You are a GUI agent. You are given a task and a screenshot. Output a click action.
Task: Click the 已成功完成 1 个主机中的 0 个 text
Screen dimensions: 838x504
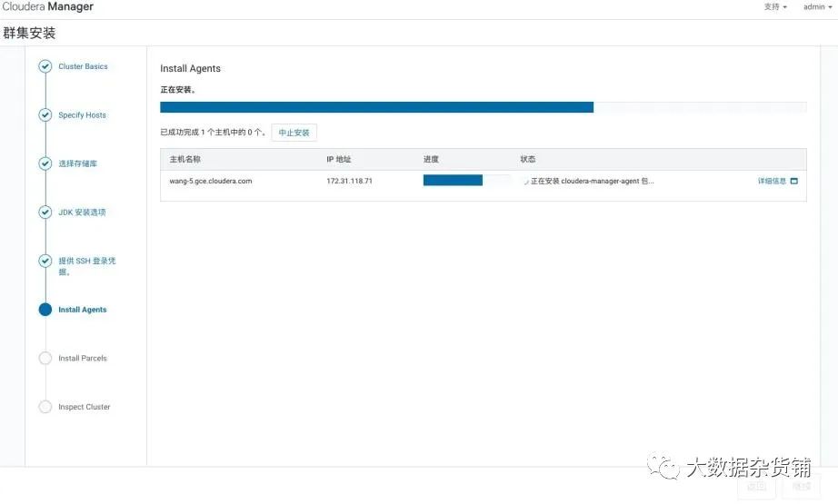click(213, 132)
